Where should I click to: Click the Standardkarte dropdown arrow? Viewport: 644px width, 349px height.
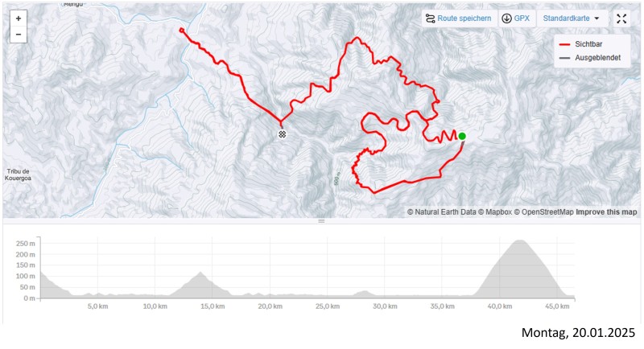click(597, 18)
